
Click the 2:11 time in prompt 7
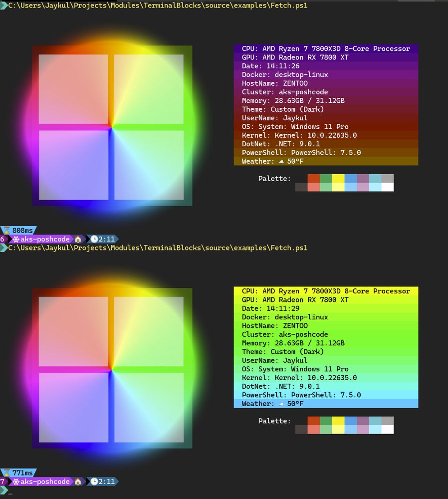click(107, 482)
